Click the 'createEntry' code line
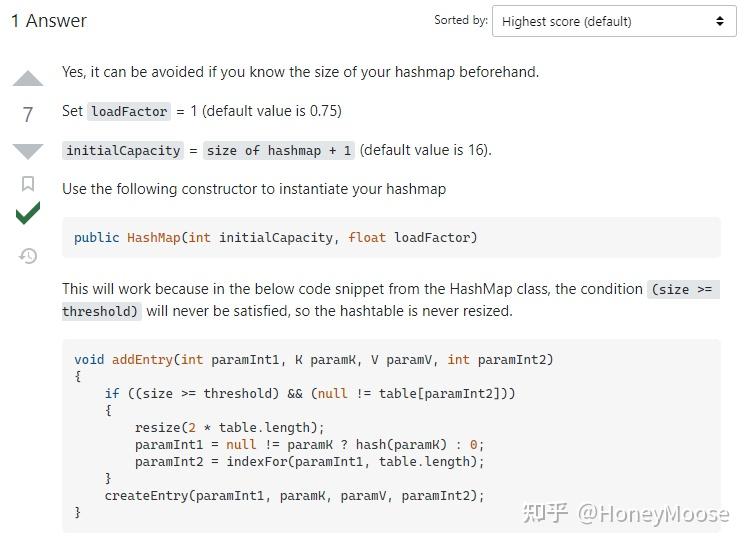This screenshot has height=547, width=748. click(294, 496)
